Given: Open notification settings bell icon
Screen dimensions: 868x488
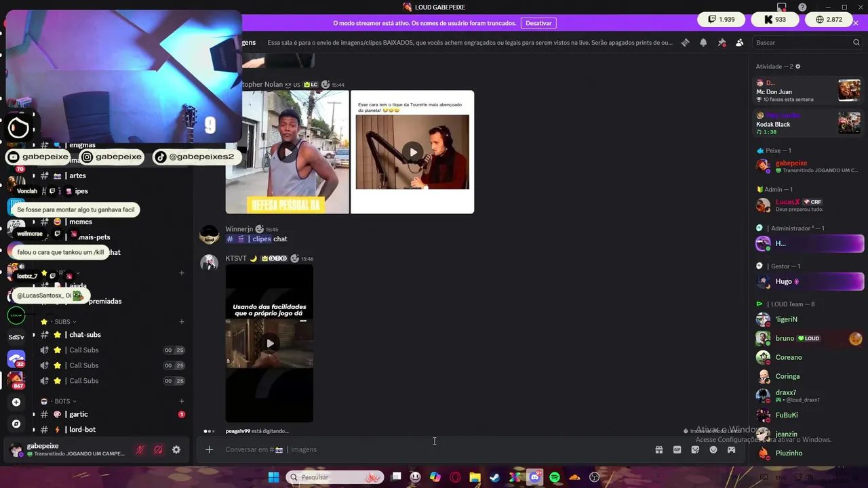Looking at the screenshot, I should [x=703, y=42].
